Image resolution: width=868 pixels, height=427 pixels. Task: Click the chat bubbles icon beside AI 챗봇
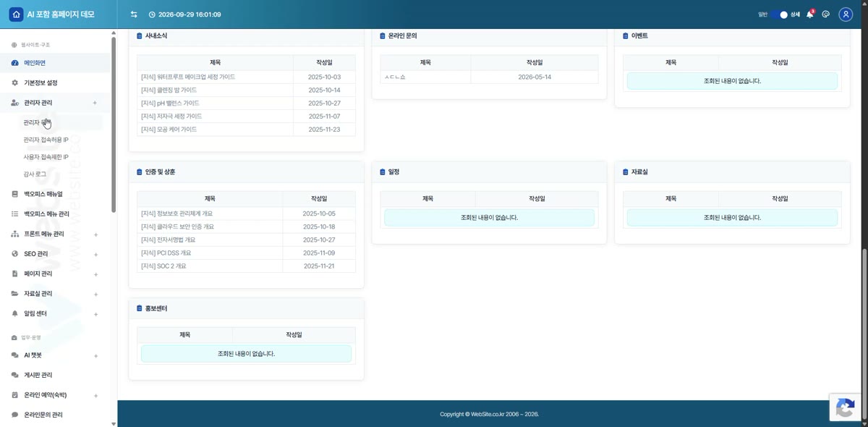15,355
